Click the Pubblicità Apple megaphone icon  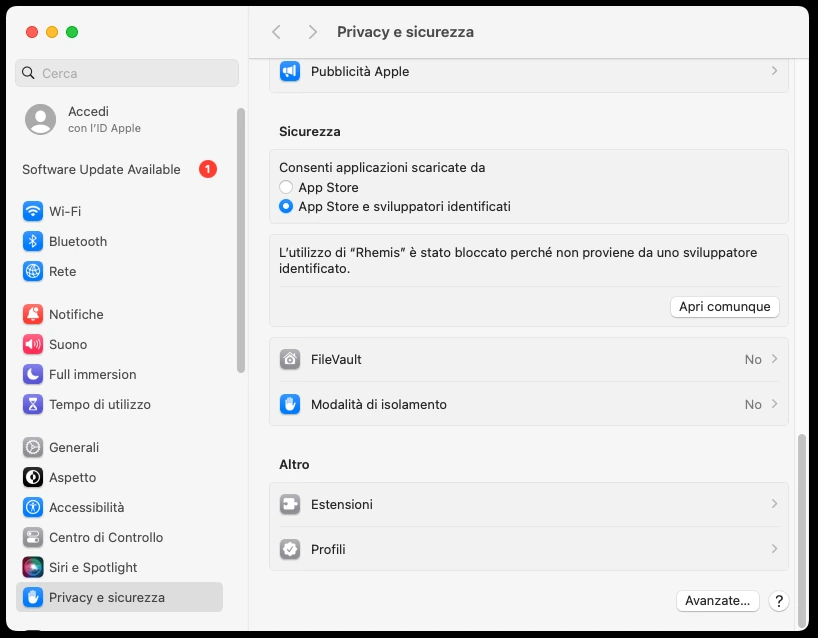pyautogui.click(x=290, y=71)
